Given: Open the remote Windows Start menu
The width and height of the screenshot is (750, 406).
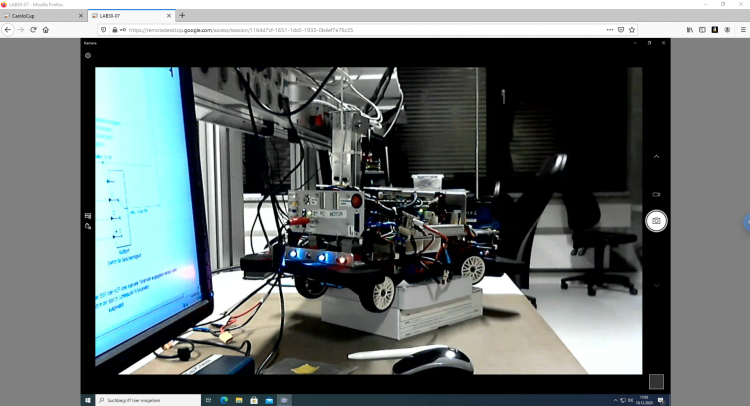Looking at the screenshot, I should (x=88, y=400).
